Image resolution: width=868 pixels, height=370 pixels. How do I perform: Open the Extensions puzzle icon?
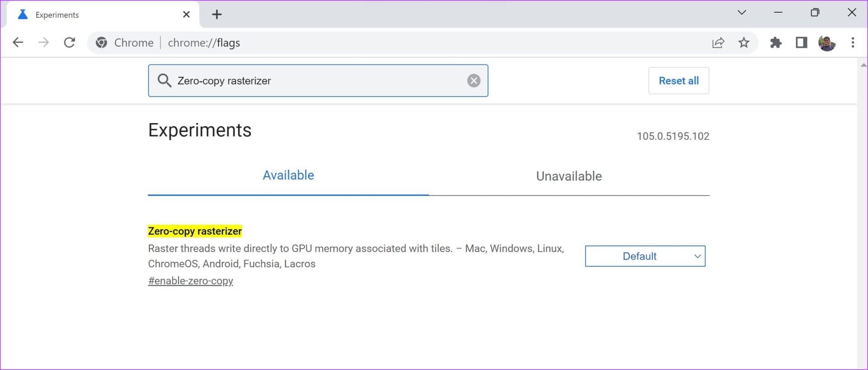(776, 43)
